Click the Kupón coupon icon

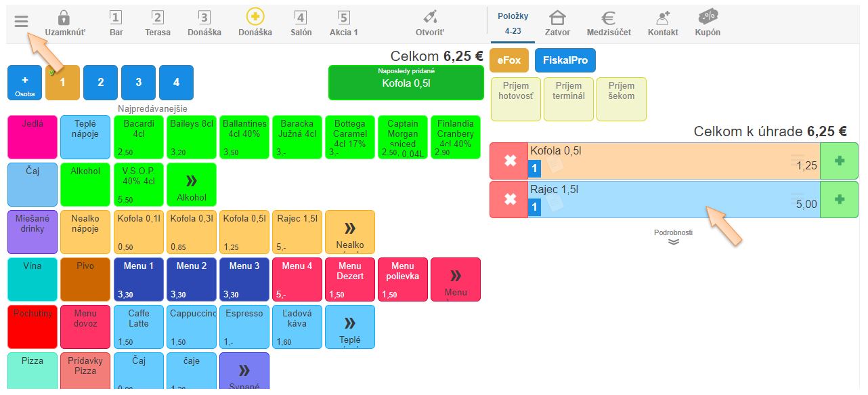click(x=708, y=18)
